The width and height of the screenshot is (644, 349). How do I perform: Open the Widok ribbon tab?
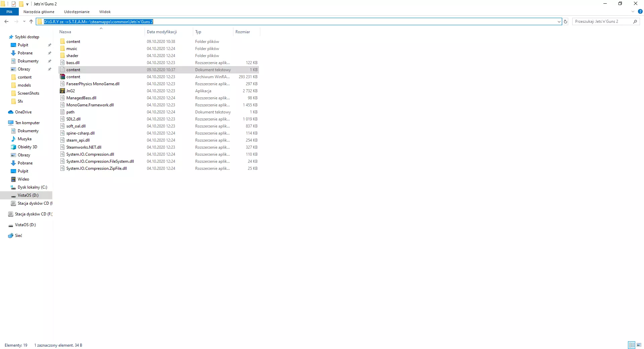[x=105, y=12]
